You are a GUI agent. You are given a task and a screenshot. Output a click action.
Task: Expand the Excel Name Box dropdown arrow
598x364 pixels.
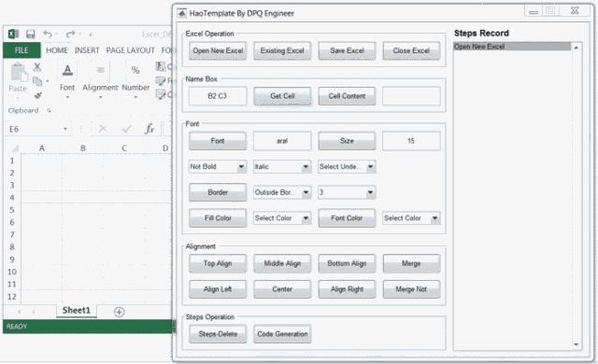point(65,129)
